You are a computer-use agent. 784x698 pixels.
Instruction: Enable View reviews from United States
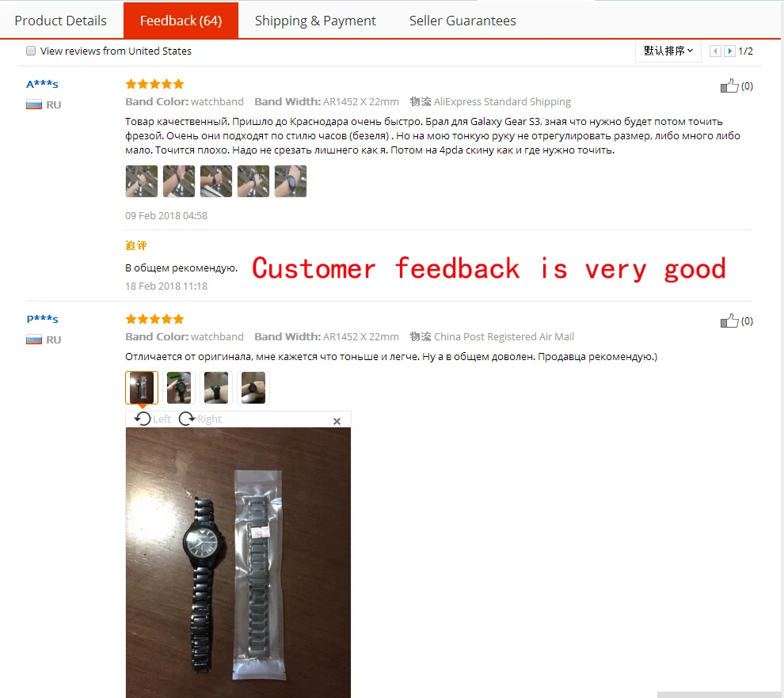tap(31, 51)
